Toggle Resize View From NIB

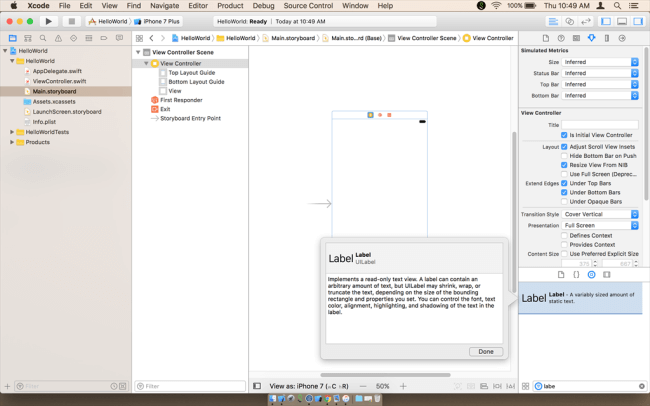pos(564,165)
